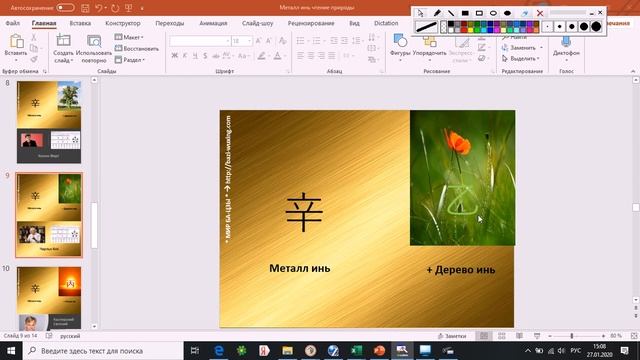Screen dimensions: 640x360
Task: Open the Анимация tab
Action: click(x=213, y=23)
